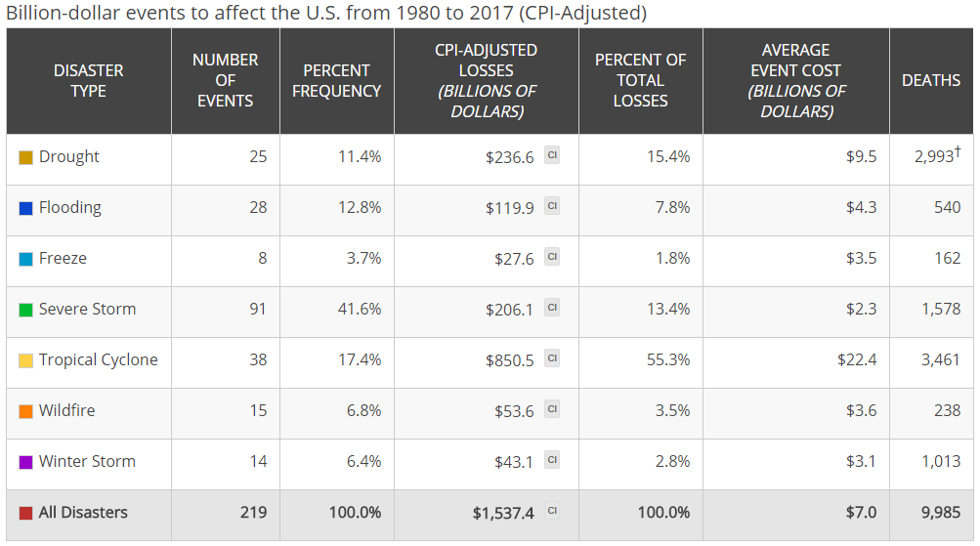This screenshot has width=980, height=546.
Task: Open the CI icon in Freeze row
Action: tap(552, 257)
